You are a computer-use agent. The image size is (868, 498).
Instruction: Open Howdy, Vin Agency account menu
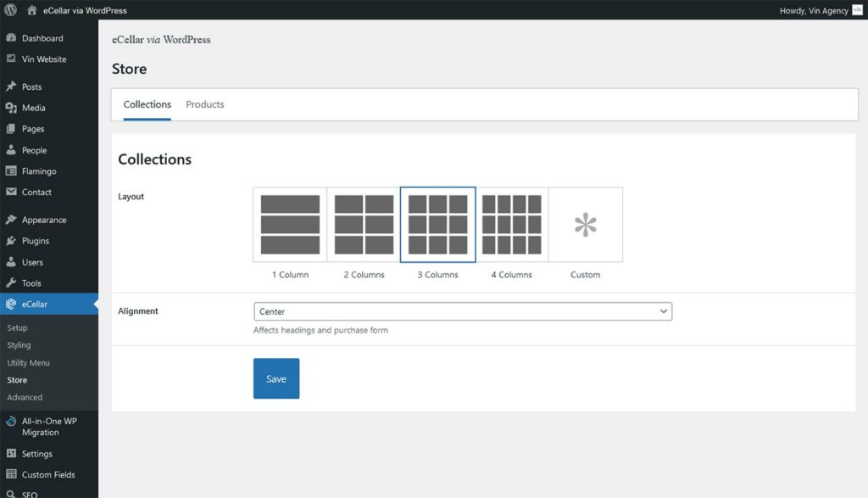813,10
